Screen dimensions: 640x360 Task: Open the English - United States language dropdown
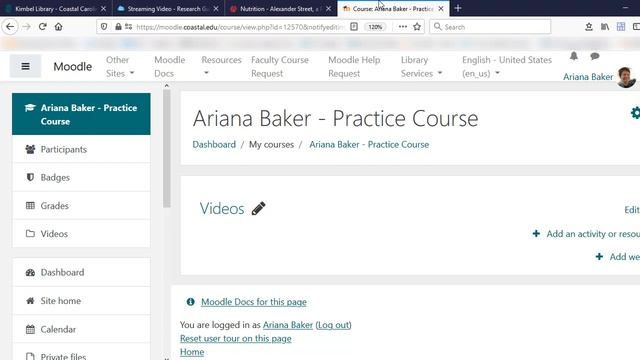(x=507, y=66)
